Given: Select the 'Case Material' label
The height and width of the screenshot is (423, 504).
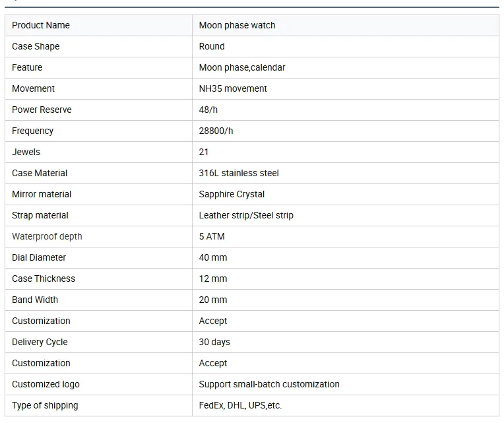Looking at the screenshot, I should coord(40,174).
